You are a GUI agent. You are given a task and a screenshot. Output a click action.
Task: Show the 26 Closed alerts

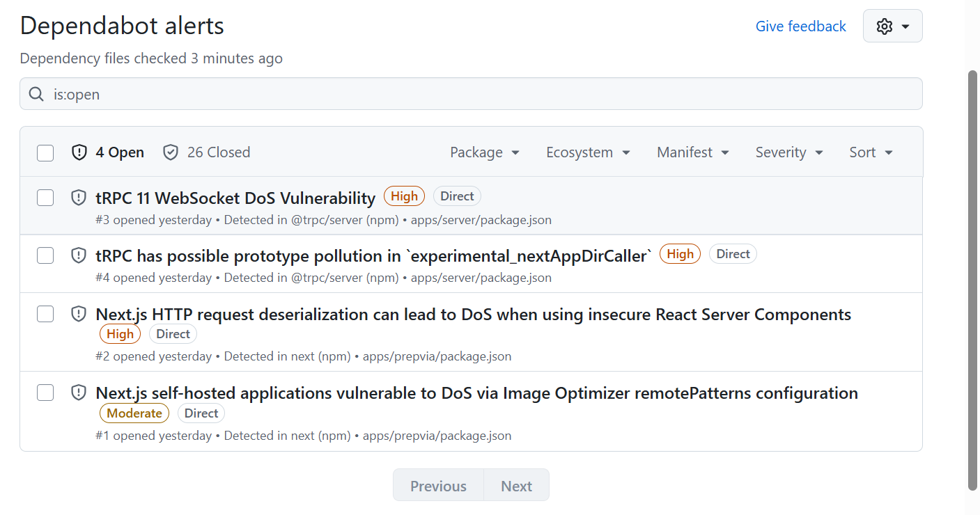[x=206, y=152]
